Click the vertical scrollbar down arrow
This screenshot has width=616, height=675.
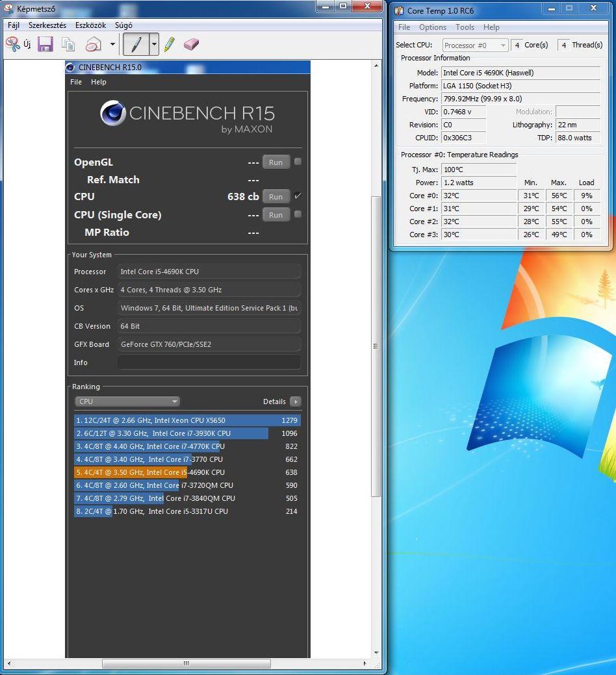pyautogui.click(x=376, y=653)
